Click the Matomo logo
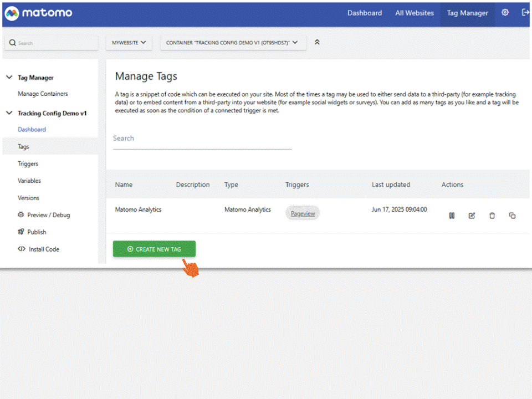Screen dimensions: 532x399 (39, 12)
